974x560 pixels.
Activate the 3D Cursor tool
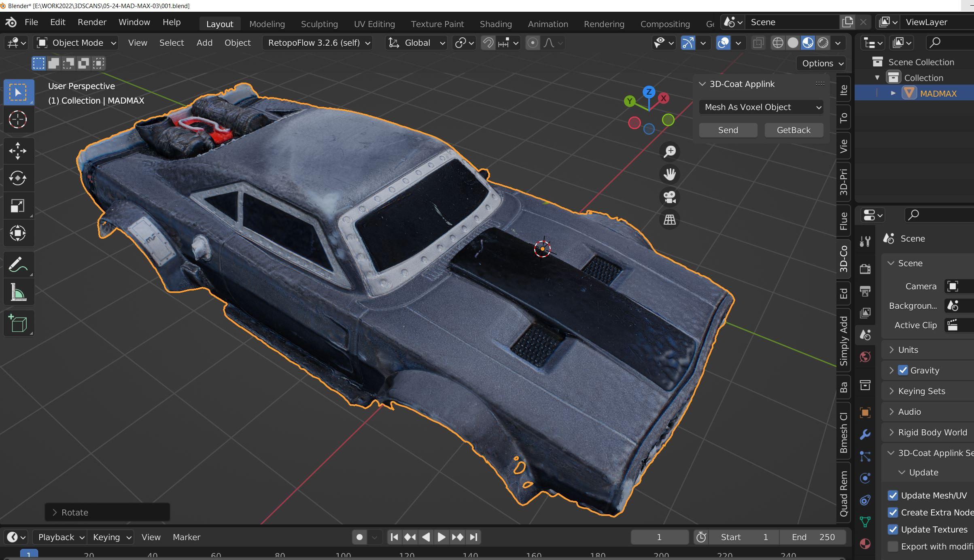18,119
